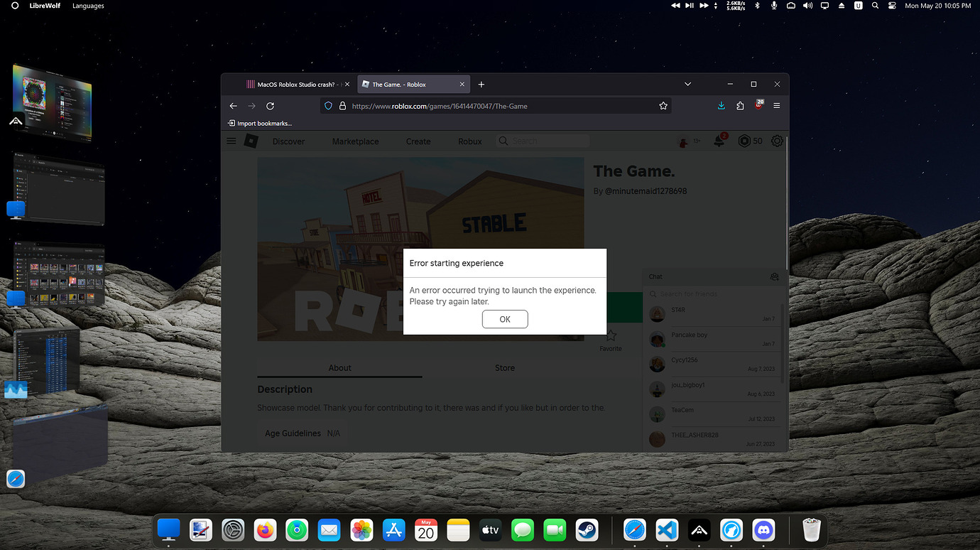Click the Roblox logo in the navbar
This screenshot has width=980, height=550.
tap(251, 141)
